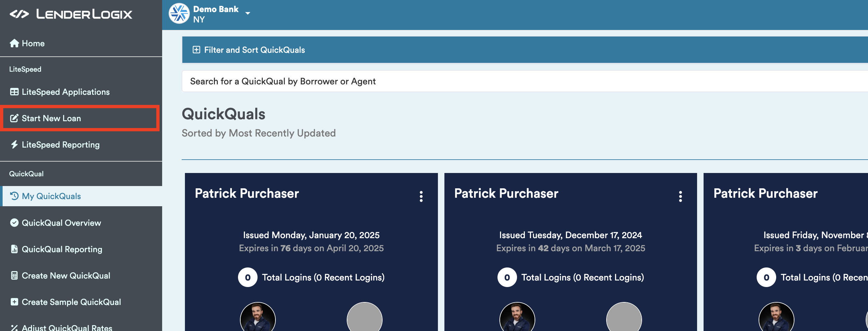Click the QuickQual section label
The image size is (868, 331).
[x=26, y=174]
